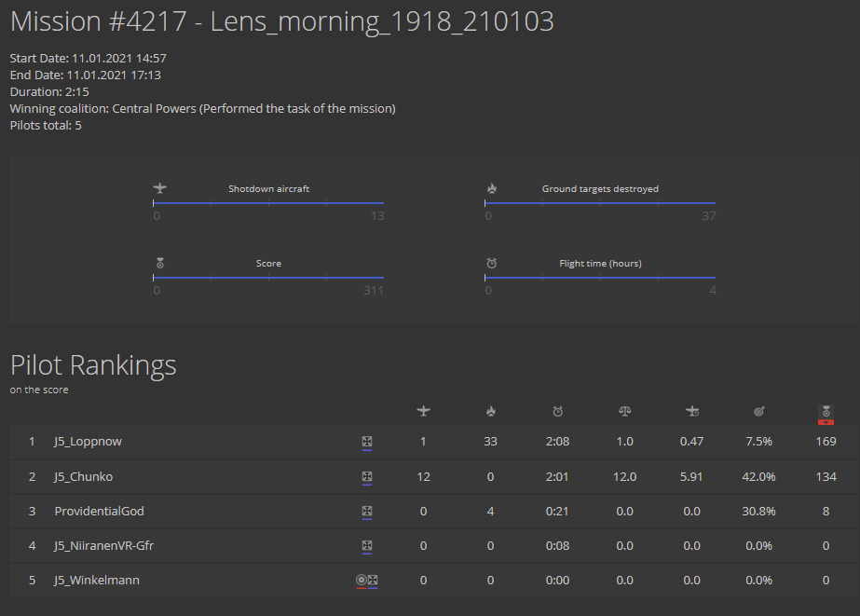The width and height of the screenshot is (860, 616).
Task: Sort by kill/death ratio scales icon
Action: [624, 411]
